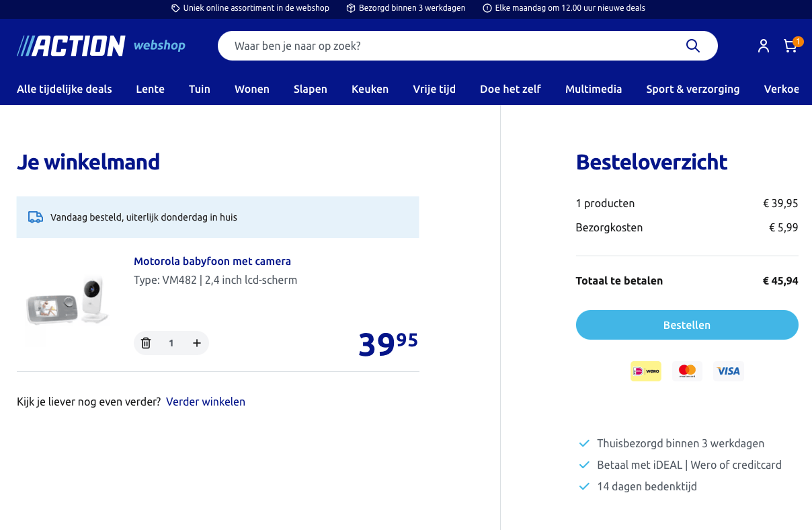Open the Tuin category
812x530 pixels.
pyautogui.click(x=200, y=89)
